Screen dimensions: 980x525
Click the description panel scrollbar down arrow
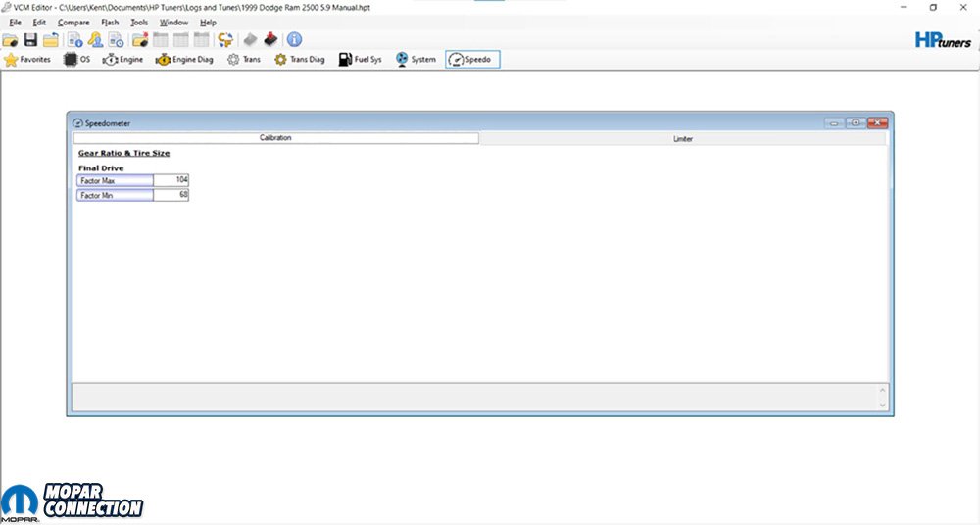(x=882, y=405)
